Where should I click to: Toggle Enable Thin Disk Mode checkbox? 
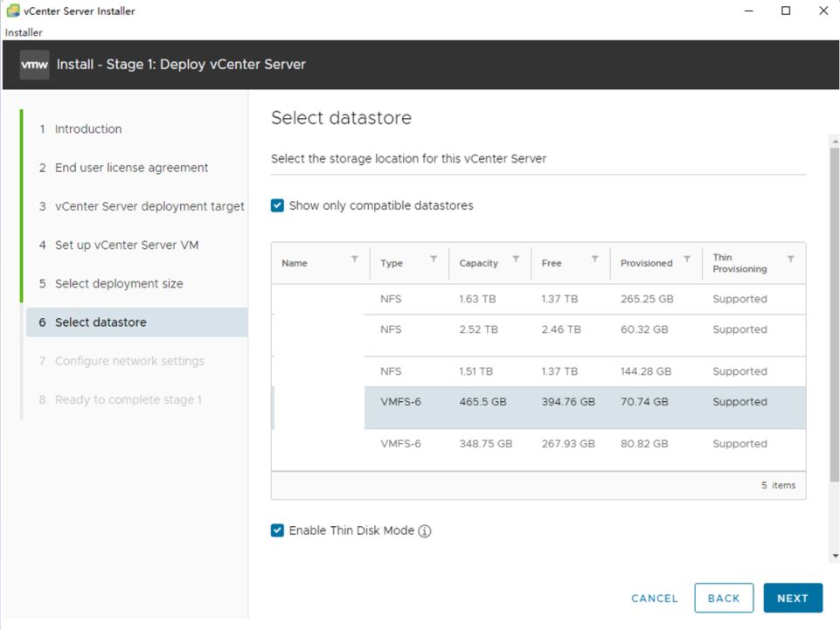277,530
